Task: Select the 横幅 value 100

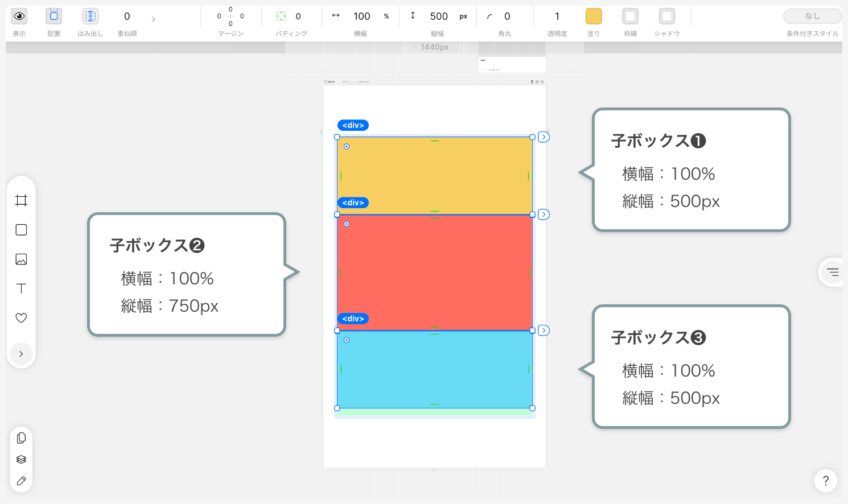Action: click(x=362, y=16)
